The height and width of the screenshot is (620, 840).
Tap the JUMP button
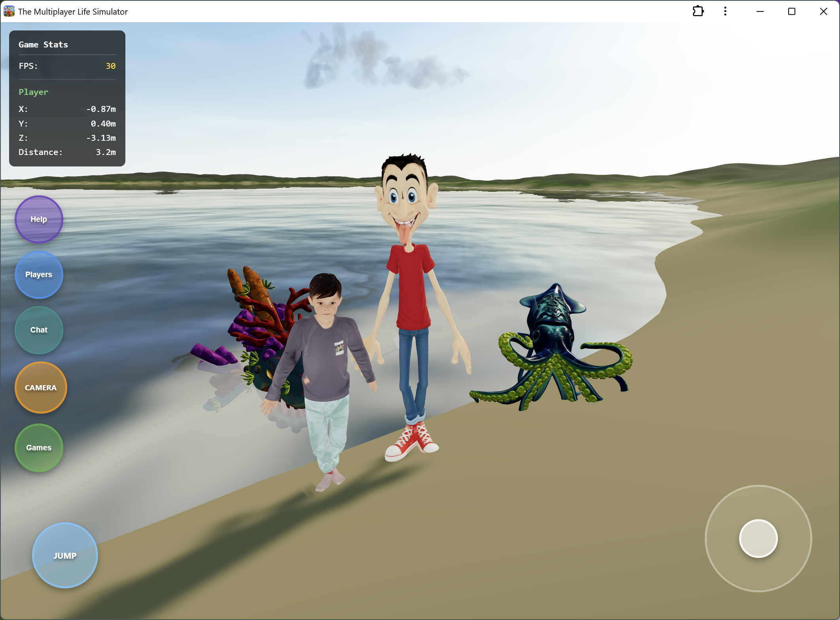point(65,555)
